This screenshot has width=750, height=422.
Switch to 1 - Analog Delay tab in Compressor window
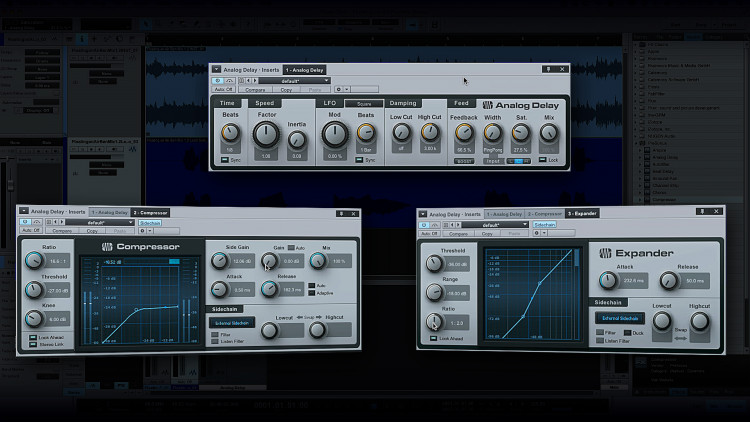click(x=110, y=212)
